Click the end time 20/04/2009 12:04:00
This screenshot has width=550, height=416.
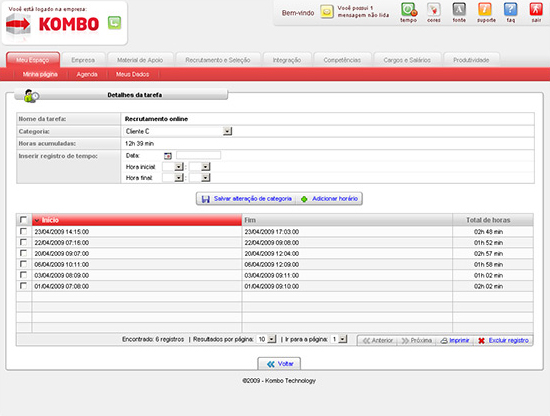point(271,254)
